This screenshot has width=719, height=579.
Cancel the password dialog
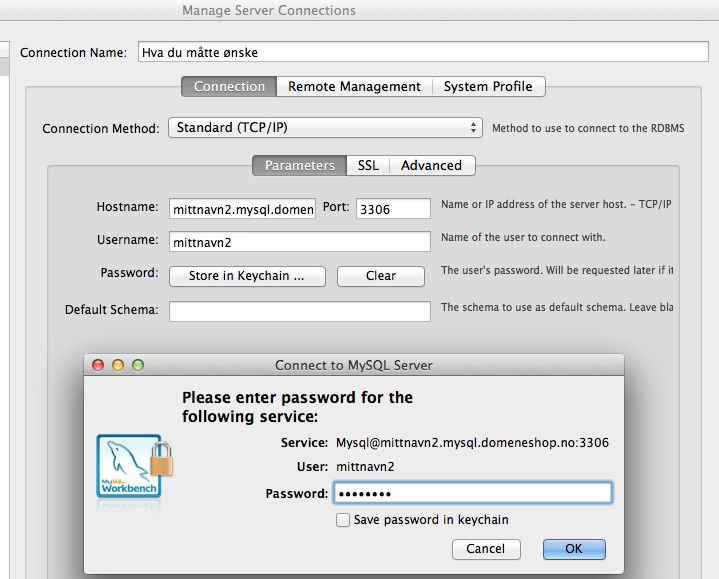click(486, 549)
